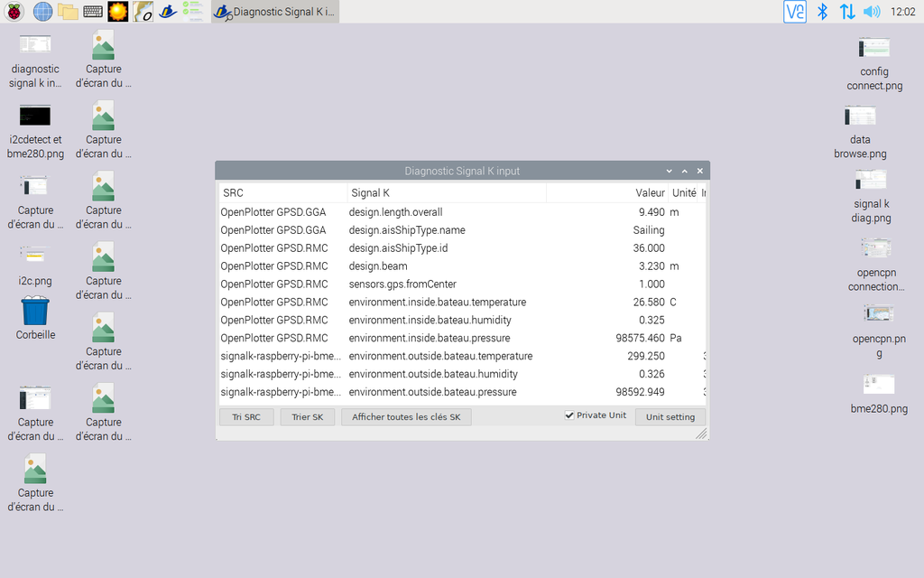The image size is (924, 578).
Task: Open the Unit setting button
Action: pyautogui.click(x=670, y=417)
